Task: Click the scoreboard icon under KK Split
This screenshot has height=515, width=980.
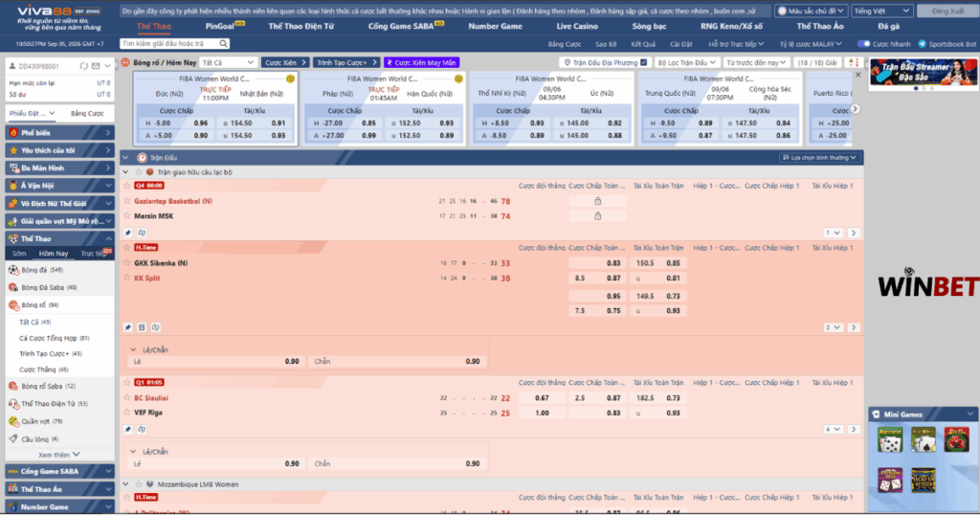Action: click(x=142, y=327)
